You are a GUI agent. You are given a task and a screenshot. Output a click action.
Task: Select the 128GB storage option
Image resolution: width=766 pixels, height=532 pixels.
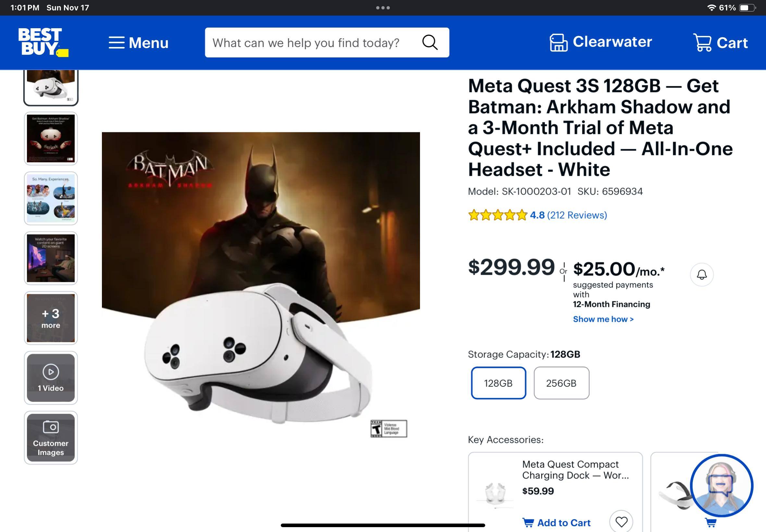pos(498,383)
